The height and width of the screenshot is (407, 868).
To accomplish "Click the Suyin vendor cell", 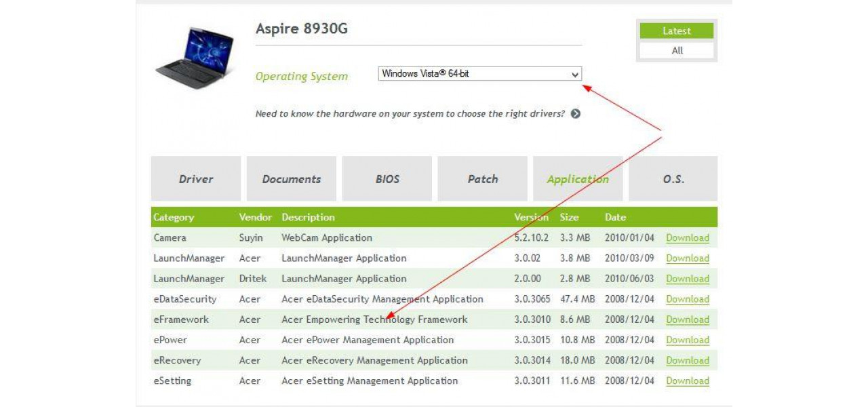I will pyautogui.click(x=251, y=238).
